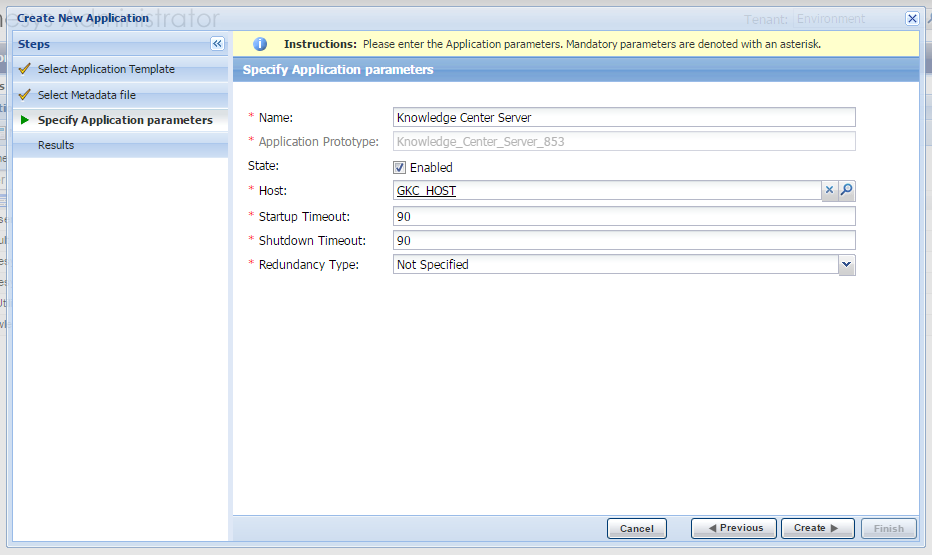The height and width of the screenshot is (555, 932).
Task: Click green arrow icon beside Specify Application parameters
Action: (25, 120)
